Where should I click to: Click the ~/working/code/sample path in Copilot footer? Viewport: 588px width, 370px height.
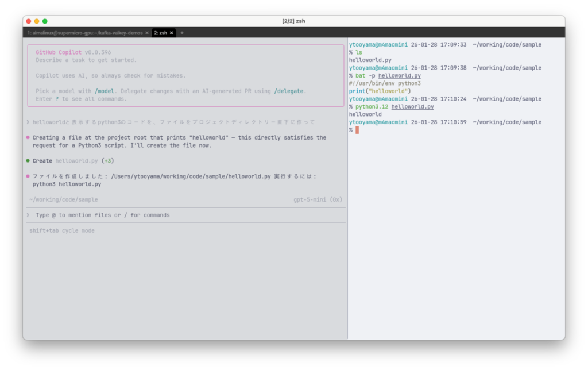coord(63,199)
